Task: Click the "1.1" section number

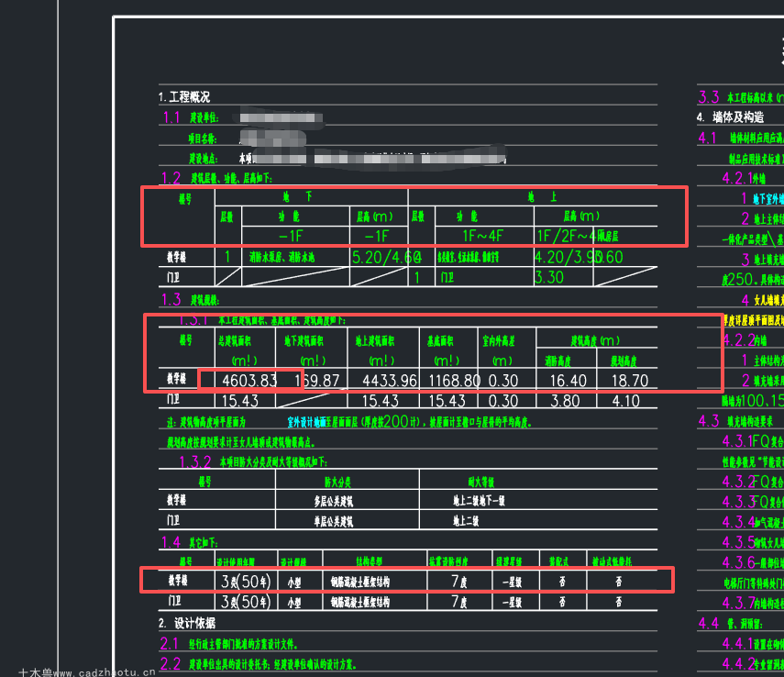Action: click(171, 117)
